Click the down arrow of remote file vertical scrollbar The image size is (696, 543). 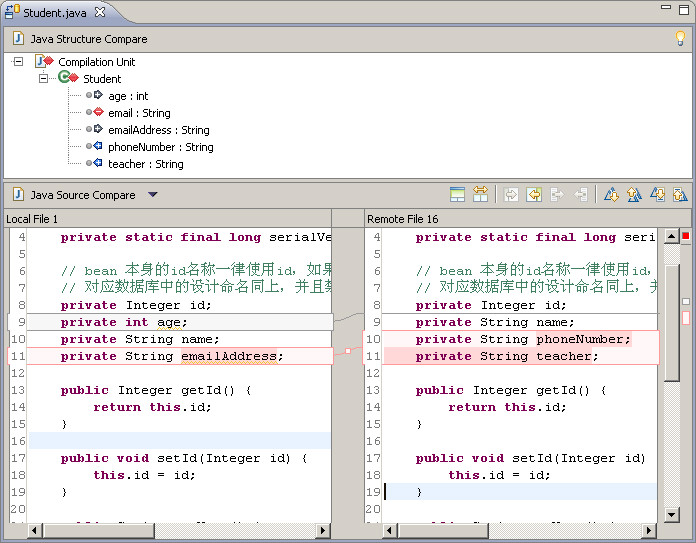[672, 514]
